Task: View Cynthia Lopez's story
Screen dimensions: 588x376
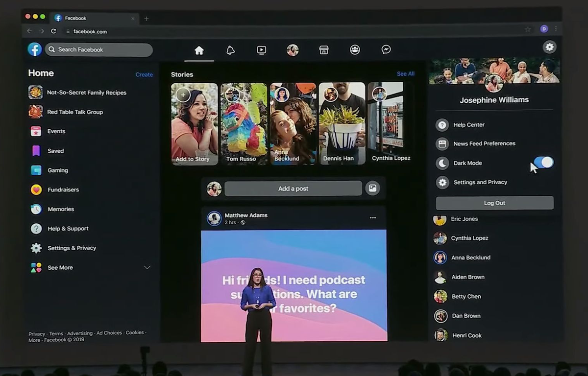Action: point(391,123)
